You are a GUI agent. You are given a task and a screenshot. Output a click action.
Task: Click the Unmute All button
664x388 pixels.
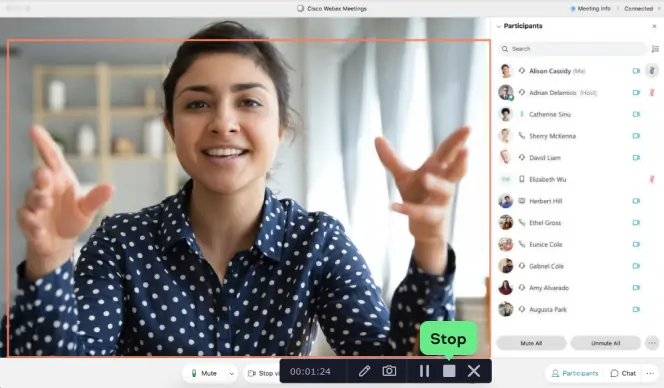click(606, 343)
